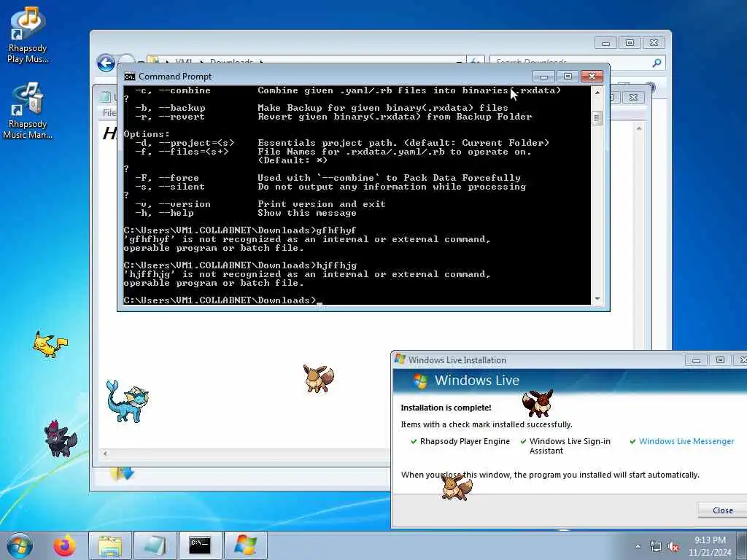The image size is (747, 560).
Task: Maximize the Command Prompt window
Action: point(568,76)
